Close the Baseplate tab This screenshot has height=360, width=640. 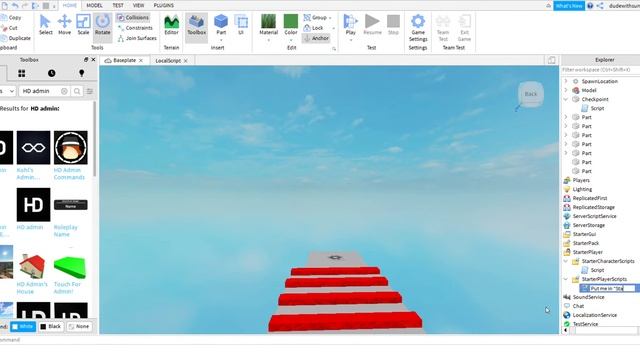tap(141, 60)
